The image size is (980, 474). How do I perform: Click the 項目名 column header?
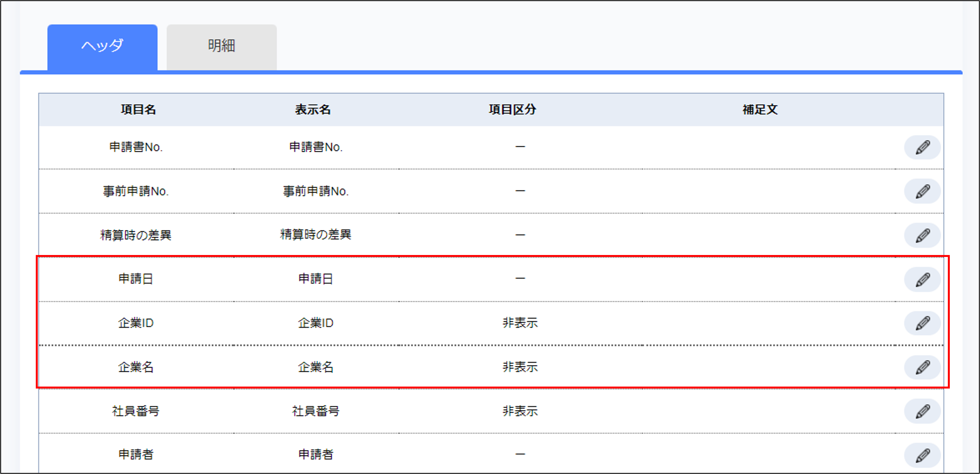tap(138, 109)
